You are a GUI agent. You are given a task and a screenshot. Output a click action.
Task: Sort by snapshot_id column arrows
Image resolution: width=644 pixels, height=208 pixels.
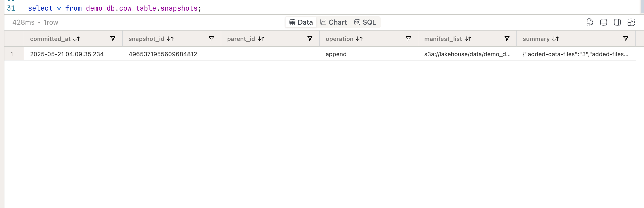(170, 39)
